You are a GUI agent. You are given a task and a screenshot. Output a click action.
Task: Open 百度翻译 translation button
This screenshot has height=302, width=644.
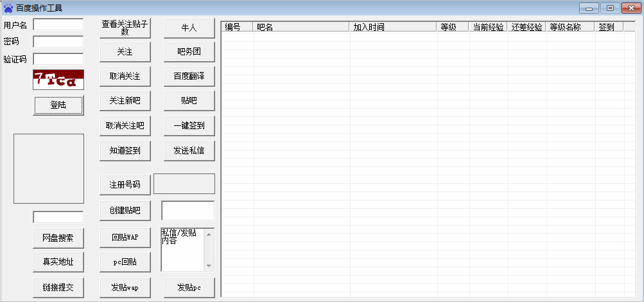click(x=189, y=76)
